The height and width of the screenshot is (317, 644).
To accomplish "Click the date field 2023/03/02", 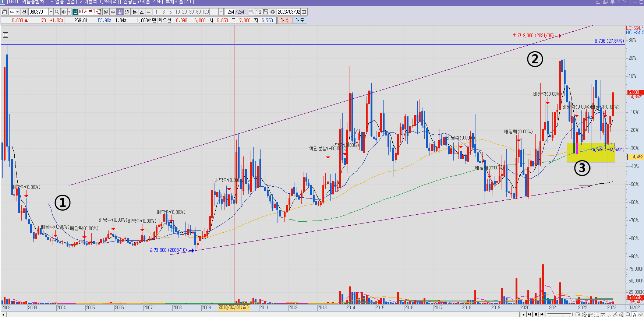I will 289,12.
